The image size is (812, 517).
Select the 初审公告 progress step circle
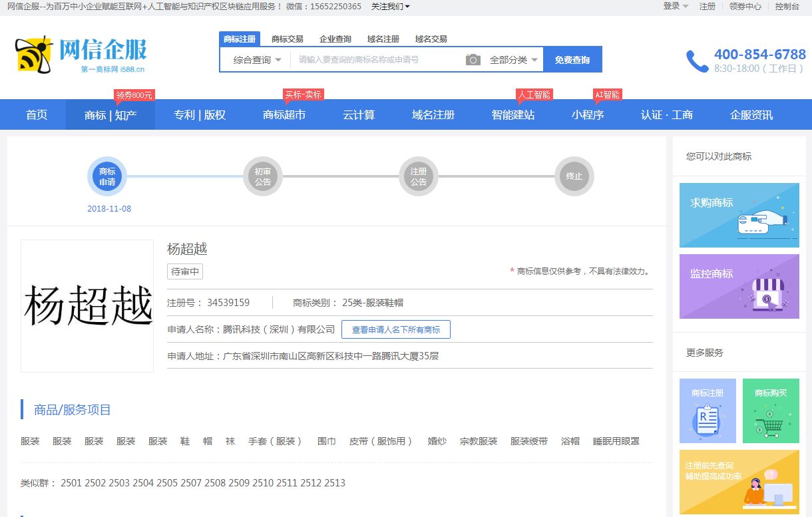(263, 176)
